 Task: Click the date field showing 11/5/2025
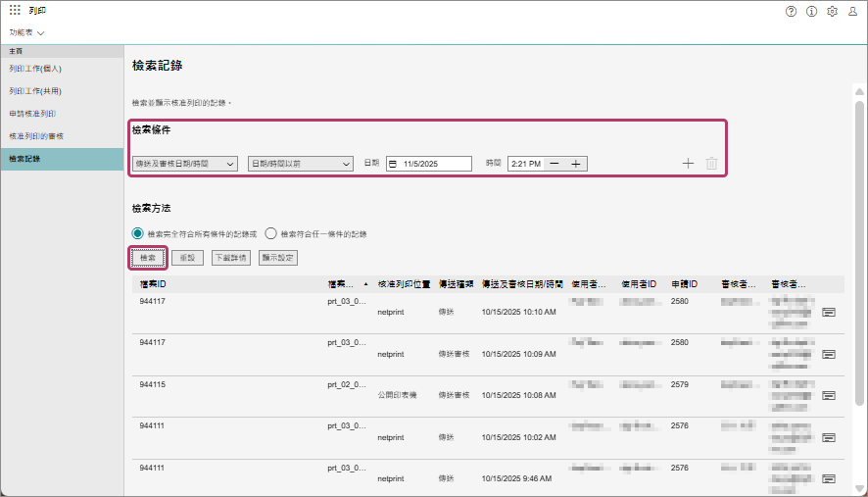tap(429, 164)
